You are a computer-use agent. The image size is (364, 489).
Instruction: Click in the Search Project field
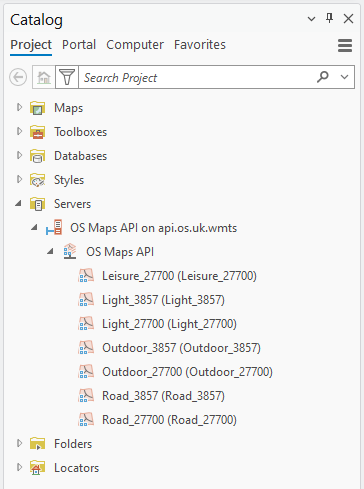pos(197,77)
